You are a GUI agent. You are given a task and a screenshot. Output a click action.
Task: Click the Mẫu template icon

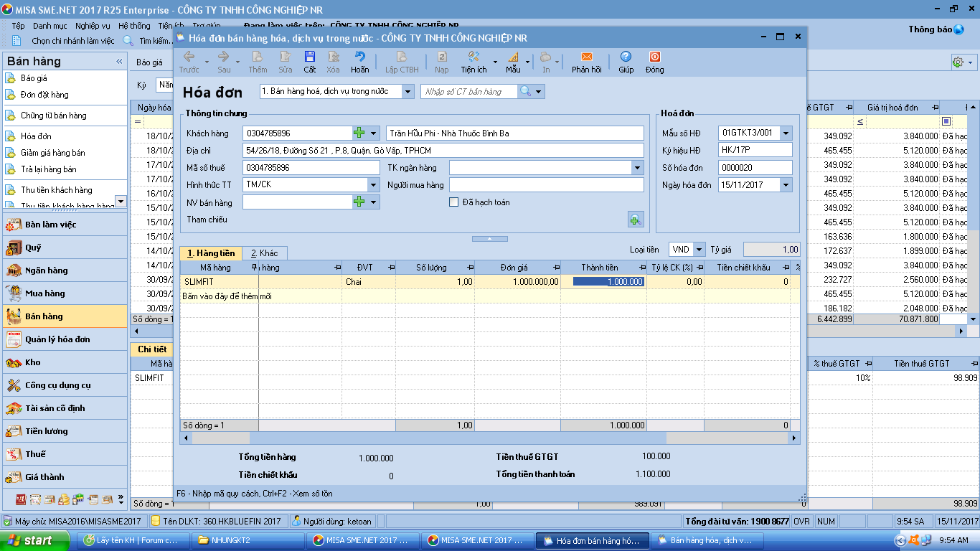point(513,57)
